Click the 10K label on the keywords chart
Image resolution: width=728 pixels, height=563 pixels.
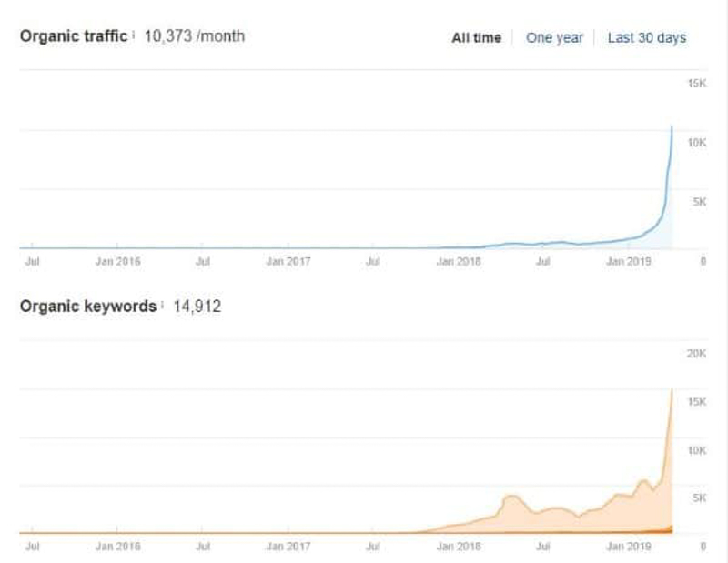pos(696,450)
